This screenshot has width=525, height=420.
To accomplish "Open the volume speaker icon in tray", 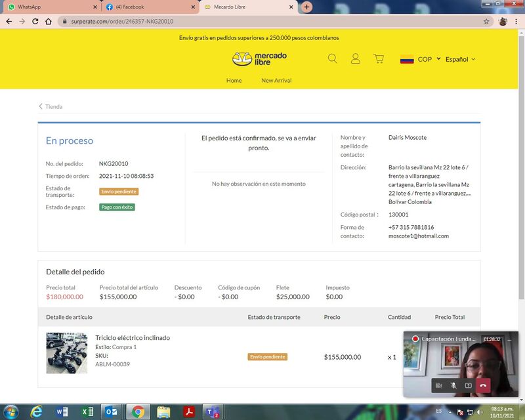I will point(480,412).
